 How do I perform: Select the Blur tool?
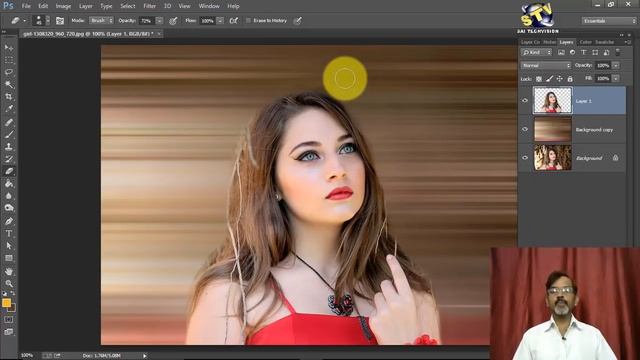pos(9,196)
